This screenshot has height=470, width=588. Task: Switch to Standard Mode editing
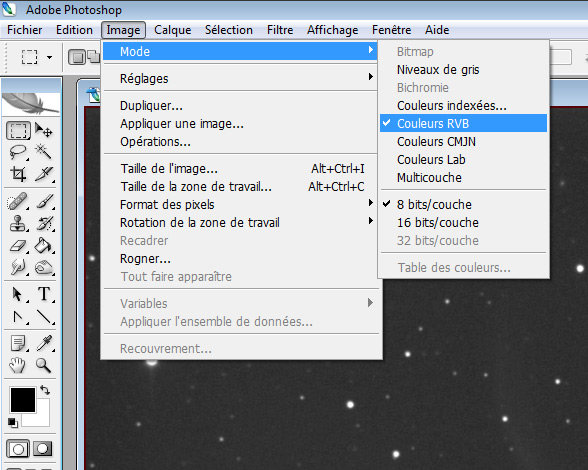(x=18, y=449)
